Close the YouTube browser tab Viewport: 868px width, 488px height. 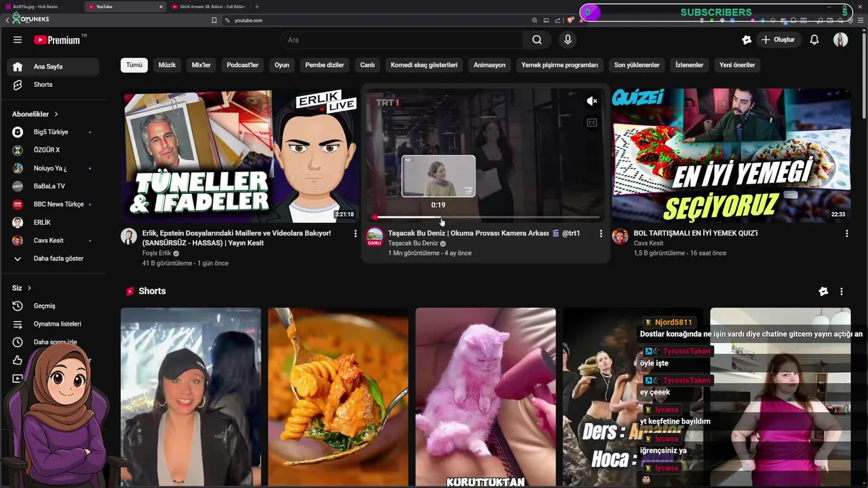coord(161,7)
